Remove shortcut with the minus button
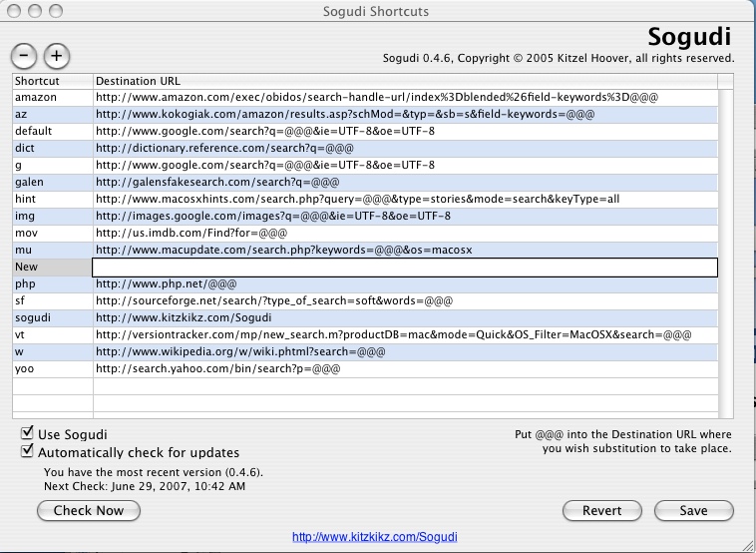 pos(24,57)
